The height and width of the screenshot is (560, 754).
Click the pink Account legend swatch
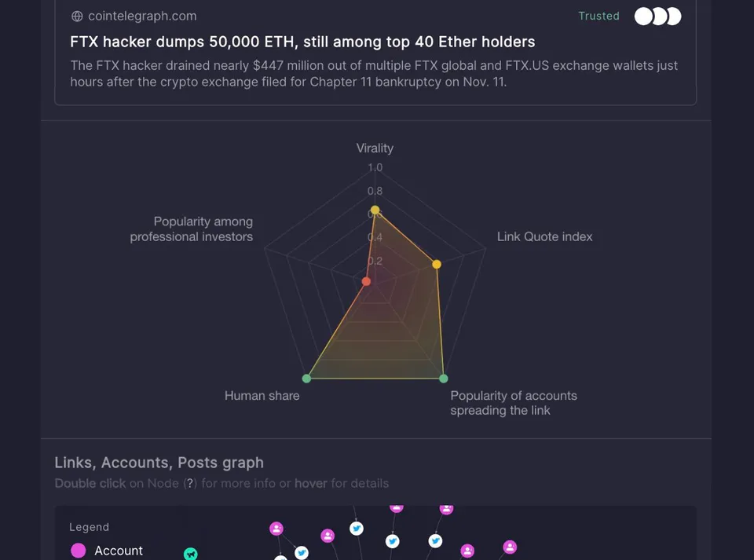(79, 550)
